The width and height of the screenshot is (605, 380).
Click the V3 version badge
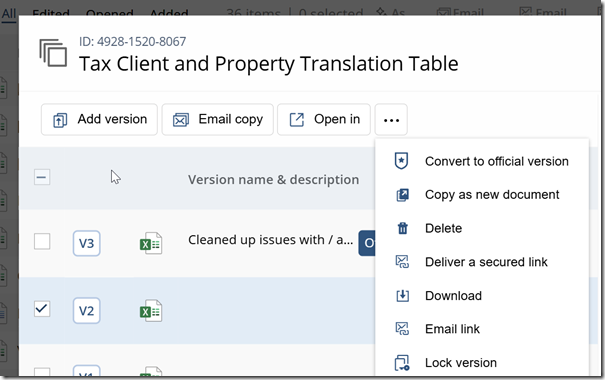(x=86, y=243)
